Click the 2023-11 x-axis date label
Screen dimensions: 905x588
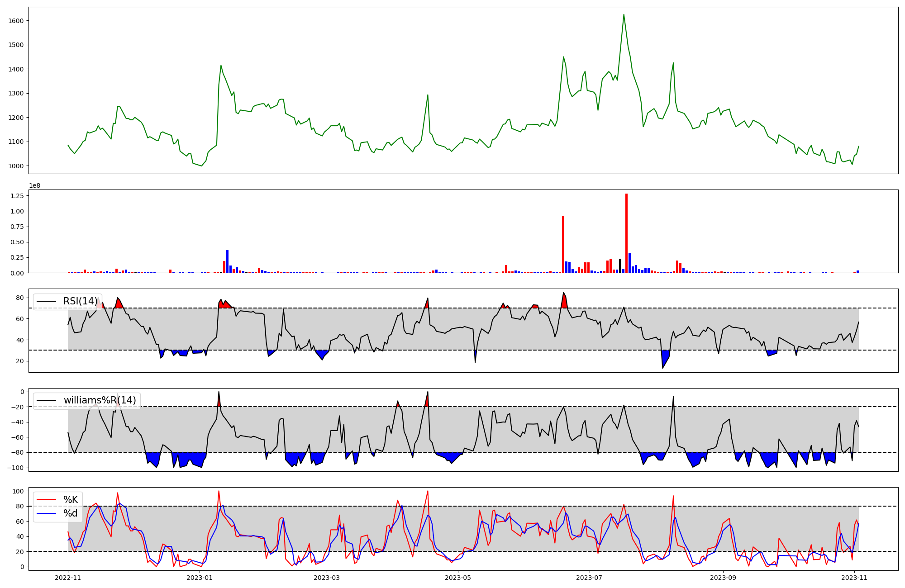pos(854,578)
